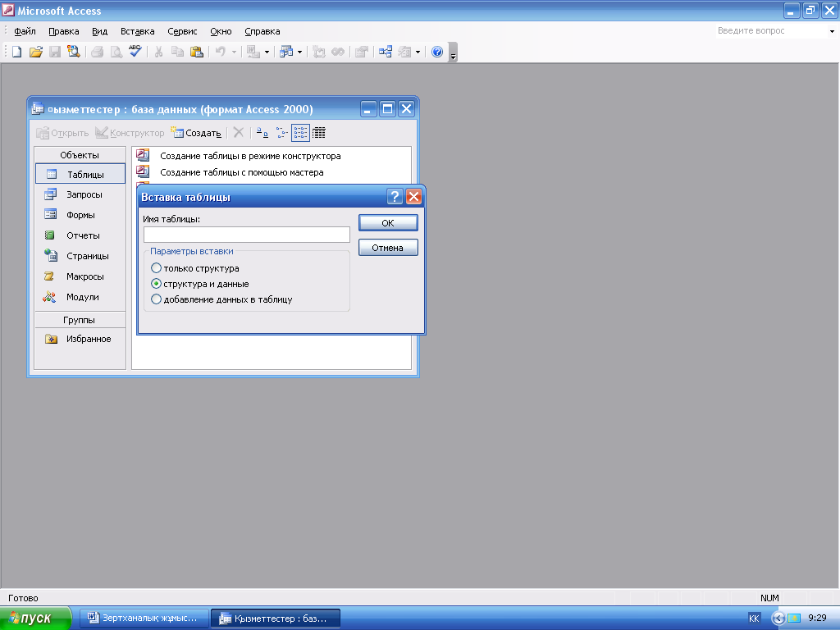Select Макросы in Objects pane
Image resolution: width=840 pixels, height=630 pixels.
coord(80,276)
